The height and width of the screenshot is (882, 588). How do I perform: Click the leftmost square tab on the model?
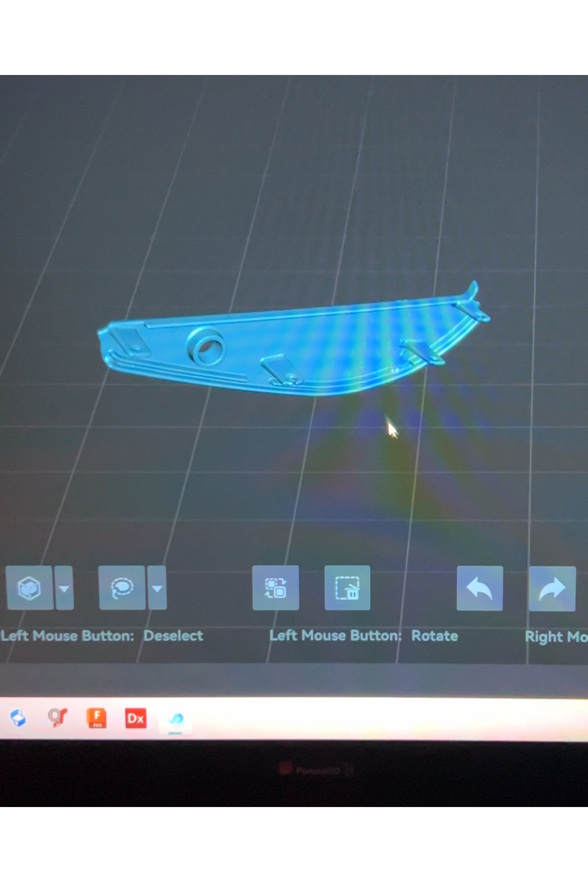pos(127,340)
